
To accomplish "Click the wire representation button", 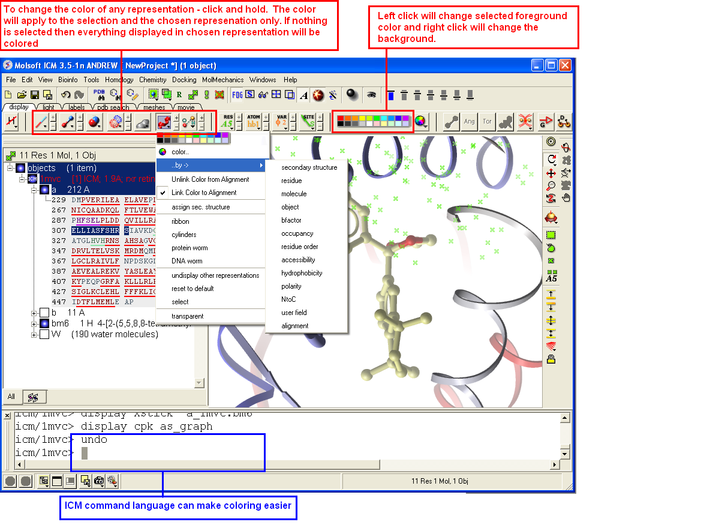I will (41, 123).
